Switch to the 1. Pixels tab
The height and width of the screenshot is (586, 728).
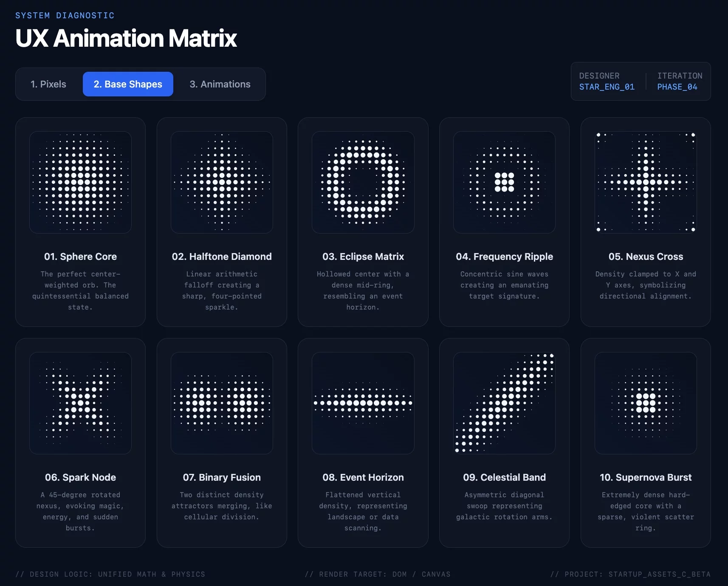pyautogui.click(x=48, y=84)
